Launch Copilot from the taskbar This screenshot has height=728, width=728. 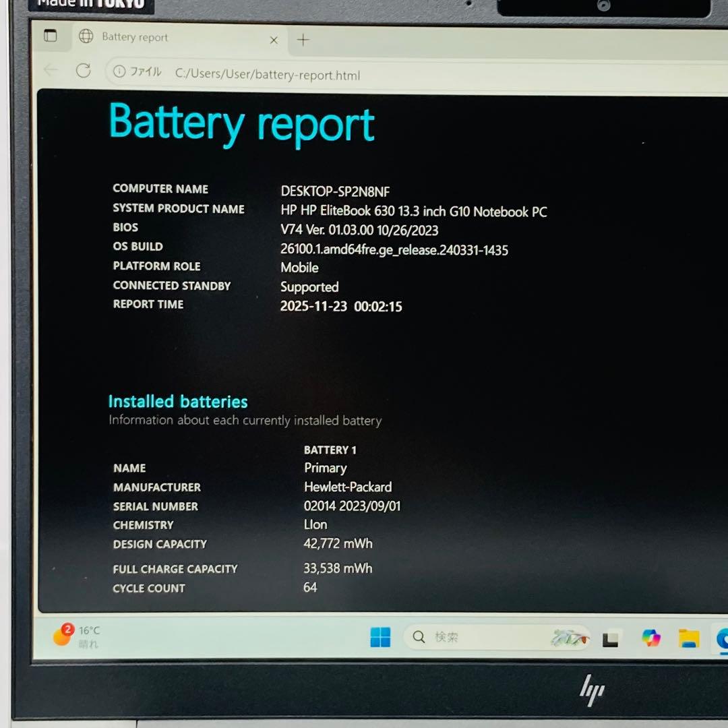click(650, 637)
